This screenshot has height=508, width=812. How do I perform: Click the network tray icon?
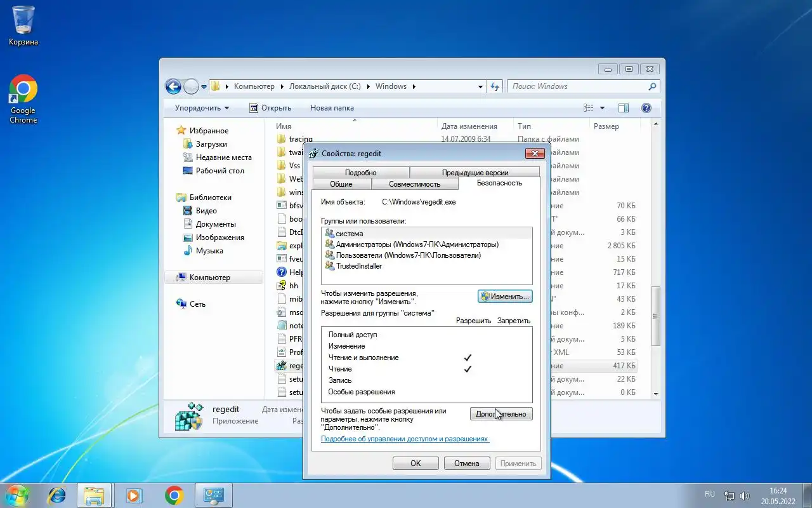[730, 496]
